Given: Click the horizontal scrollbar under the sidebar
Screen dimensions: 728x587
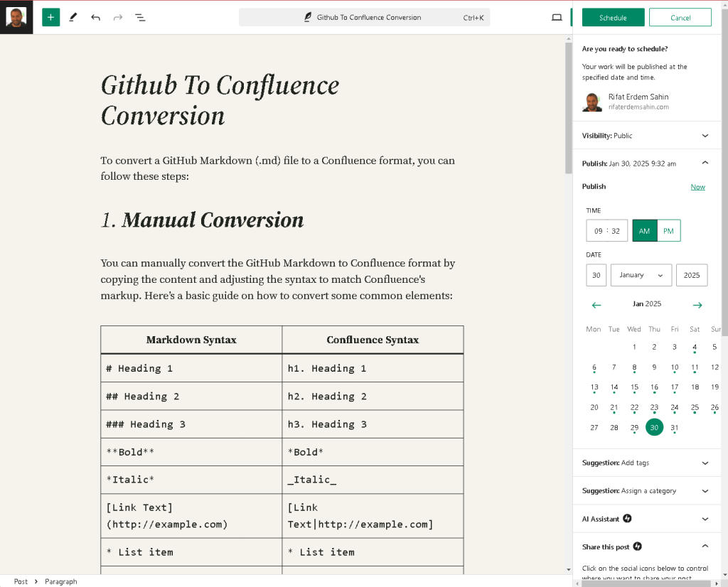Looking at the screenshot, I should [646, 583].
